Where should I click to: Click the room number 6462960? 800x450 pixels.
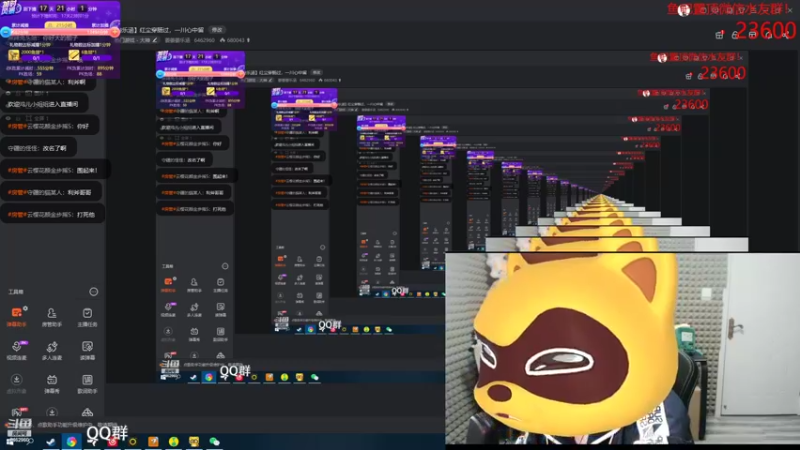point(204,40)
